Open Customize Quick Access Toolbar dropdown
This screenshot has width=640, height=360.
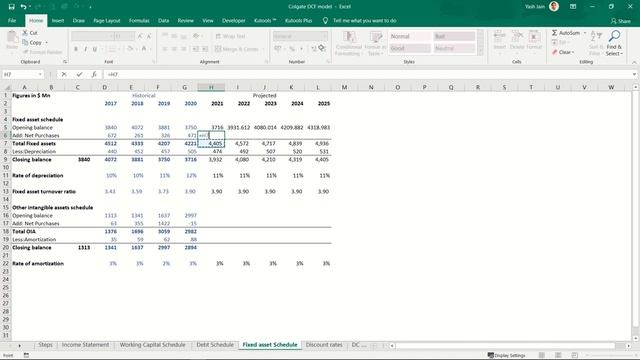point(90,7)
